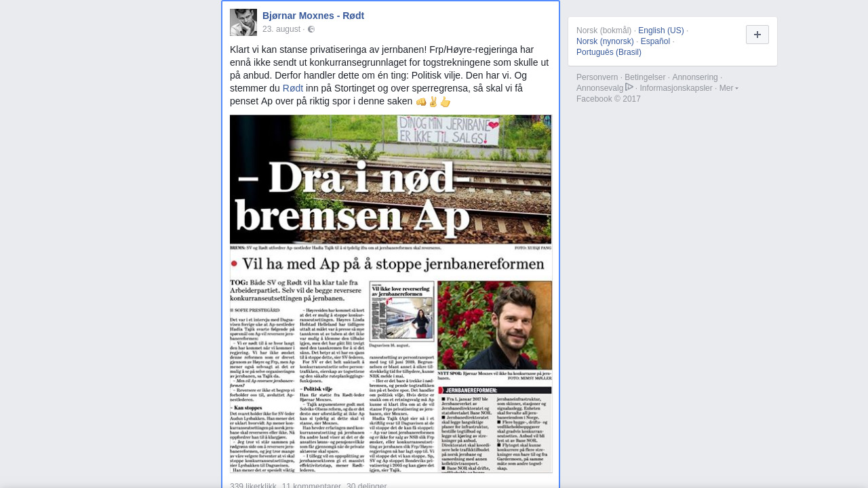Follow the Rødt mention in the post text

tap(293, 88)
